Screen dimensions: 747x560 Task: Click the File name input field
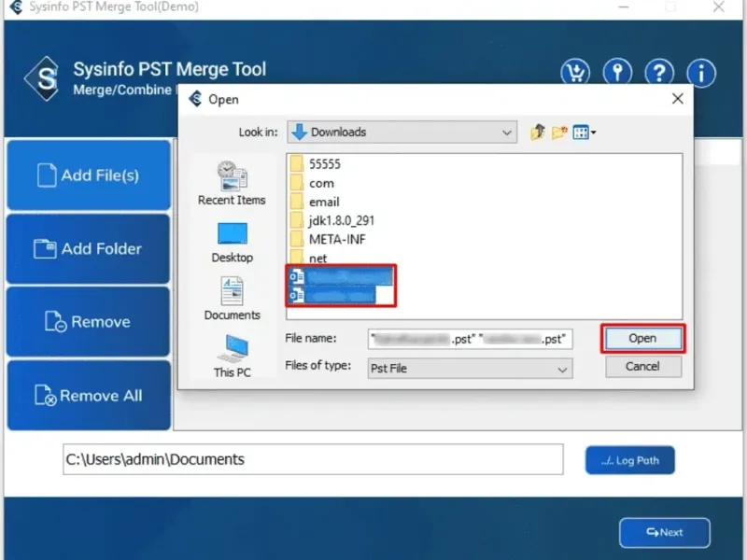(x=471, y=339)
